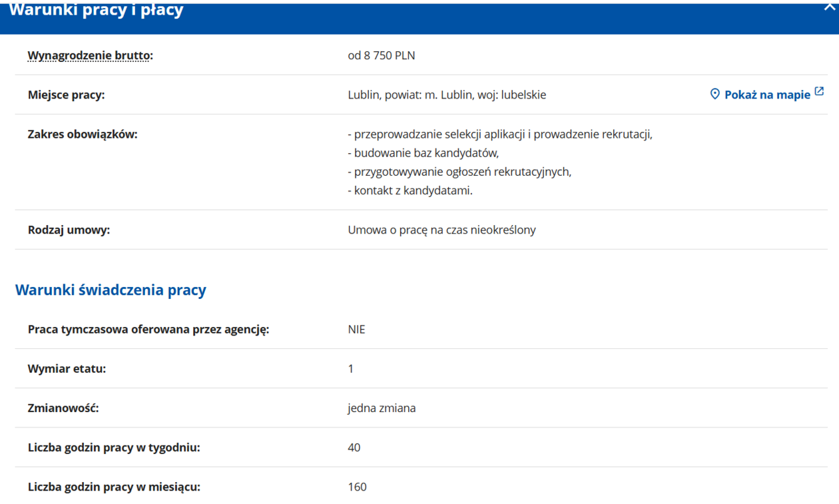This screenshot has width=839, height=504.
Task: Close the Warunki pracy i płacy panel
Action: [x=830, y=7]
